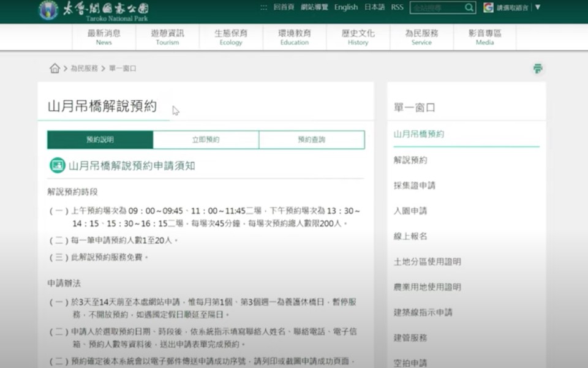Click the line 此解說預約服務免費

pyautogui.click(x=99, y=257)
